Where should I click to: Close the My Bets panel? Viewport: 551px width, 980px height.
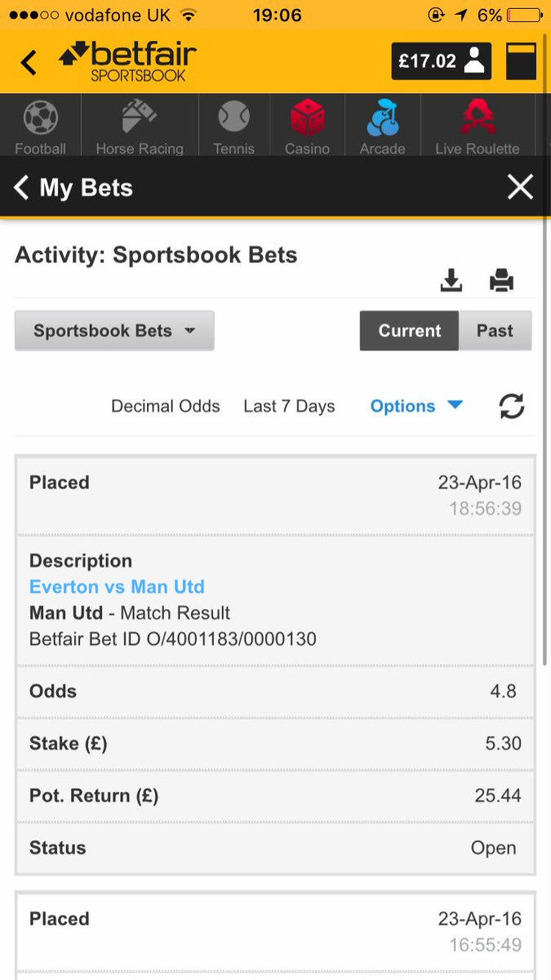point(520,187)
